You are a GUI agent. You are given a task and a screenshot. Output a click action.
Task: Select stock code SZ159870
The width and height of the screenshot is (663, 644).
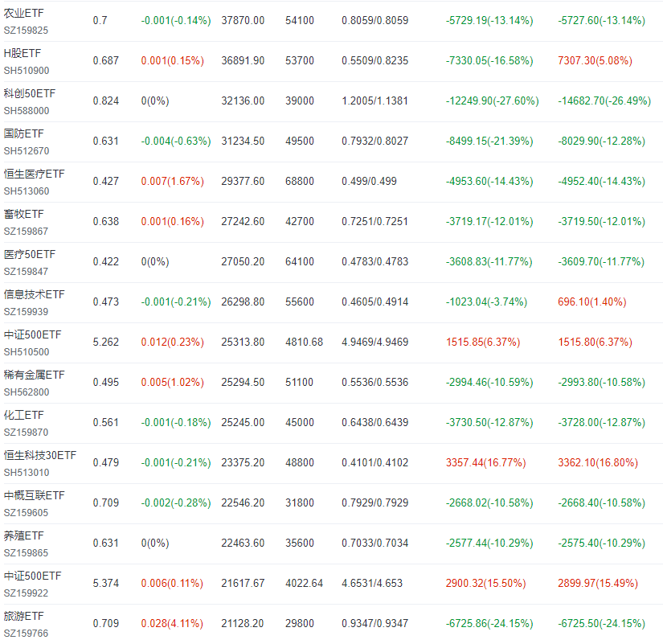click(26, 433)
